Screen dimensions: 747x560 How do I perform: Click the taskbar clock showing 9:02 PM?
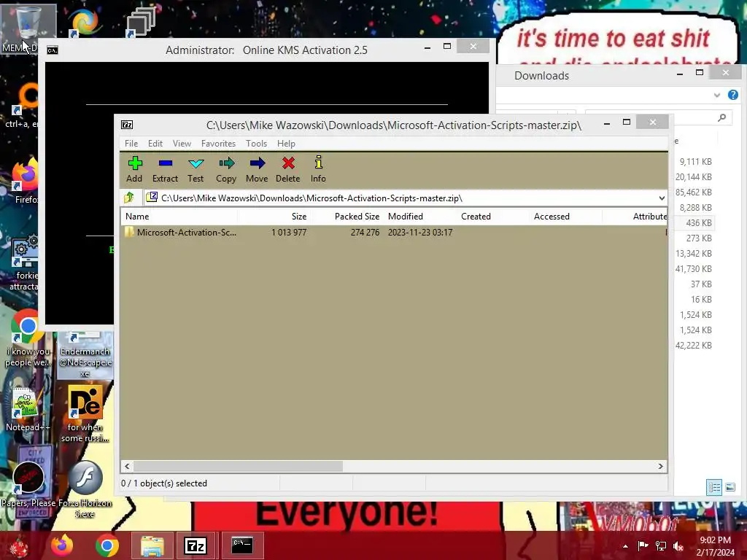click(x=715, y=546)
